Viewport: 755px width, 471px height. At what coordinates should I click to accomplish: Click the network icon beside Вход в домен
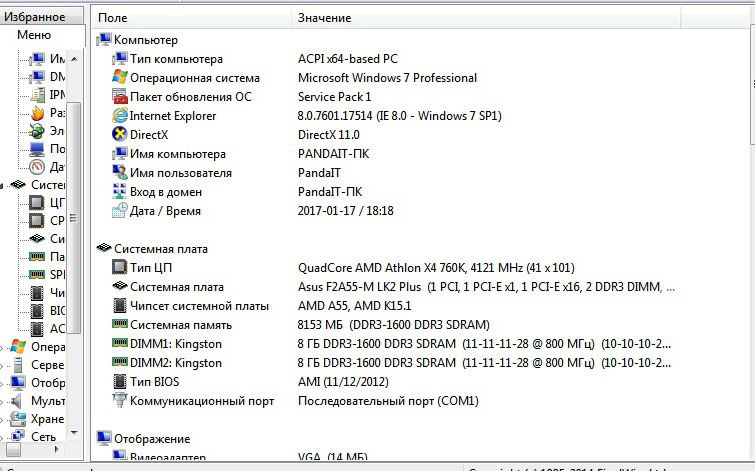119,192
